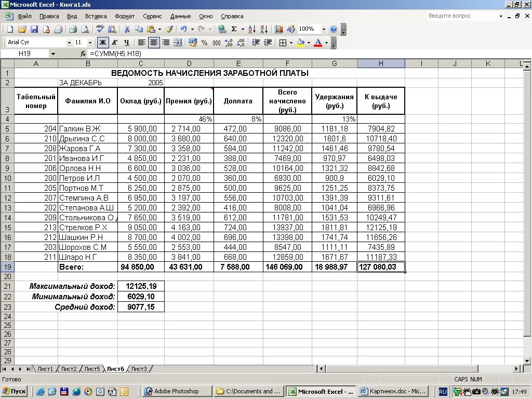Apply the yellow fill color bucket
Screen dimensions: 532x399
pyautogui.click(x=301, y=43)
